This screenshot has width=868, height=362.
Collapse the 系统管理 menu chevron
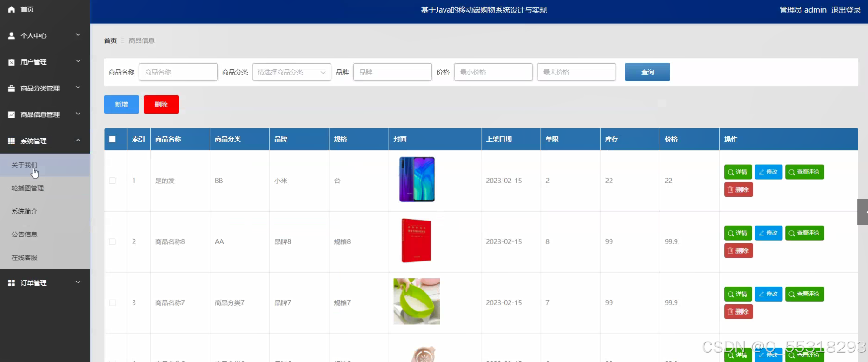[x=78, y=141]
